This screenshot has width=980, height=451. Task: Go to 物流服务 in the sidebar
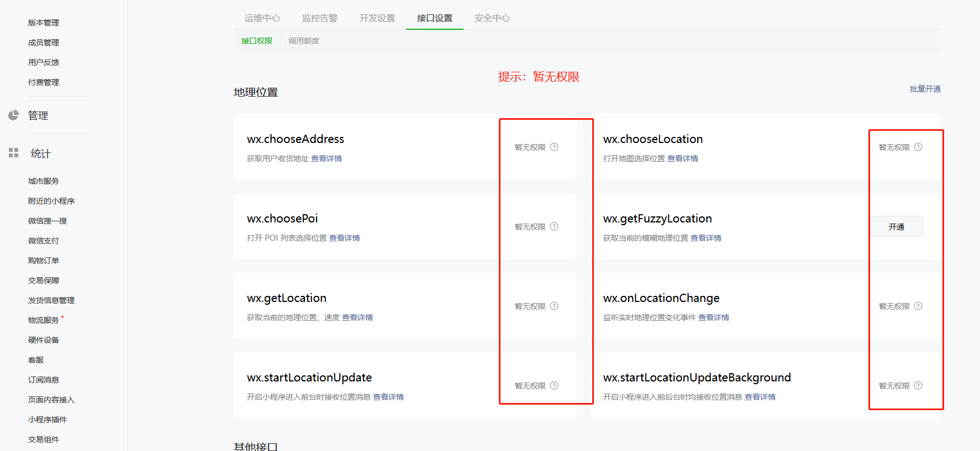(x=44, y=320)
